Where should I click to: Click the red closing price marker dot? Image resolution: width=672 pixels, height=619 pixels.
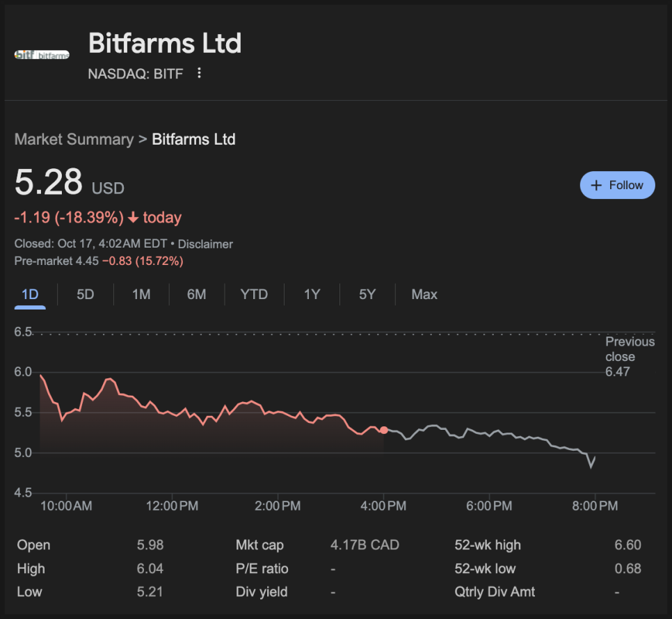(384, 430)
